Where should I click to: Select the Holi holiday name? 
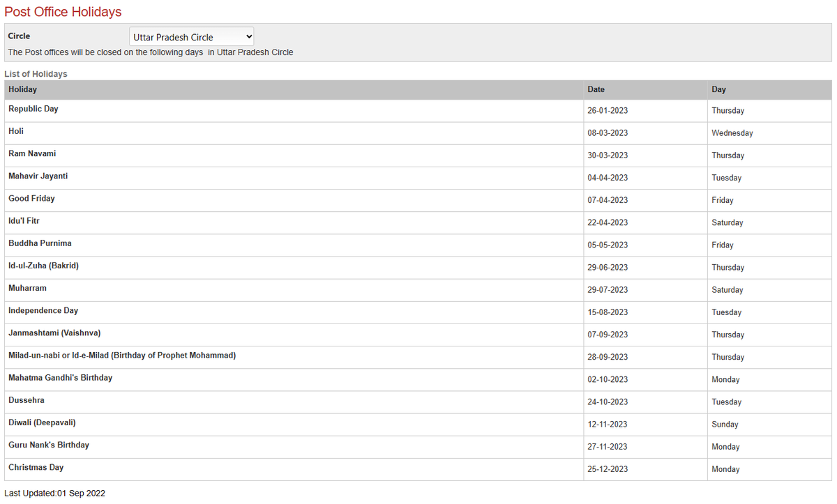pos(16,131)
